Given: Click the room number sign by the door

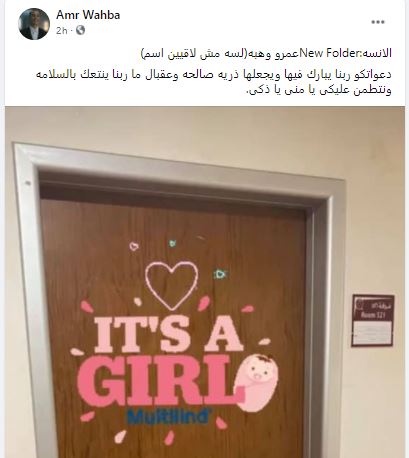Looking at the screenshot, I should tap(373, 321).
